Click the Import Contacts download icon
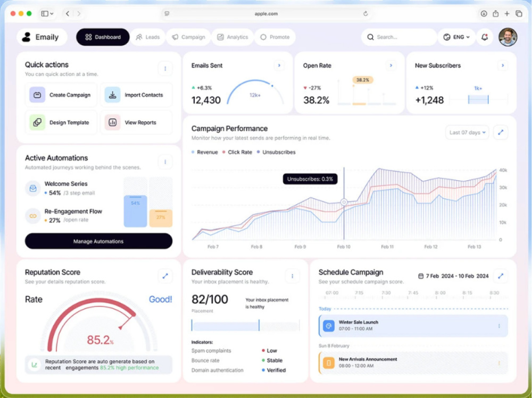The image size is (532, 398). coord(112,95)
